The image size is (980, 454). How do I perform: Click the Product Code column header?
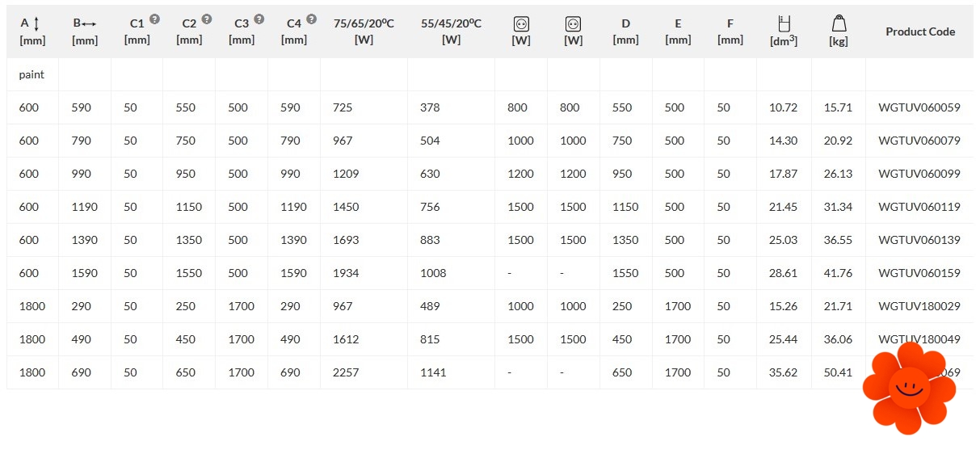tap(920, 32)
